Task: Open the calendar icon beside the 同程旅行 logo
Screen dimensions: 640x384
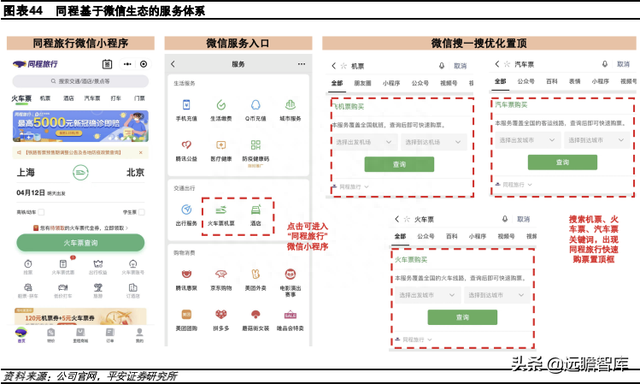Action: coord(107,64)
